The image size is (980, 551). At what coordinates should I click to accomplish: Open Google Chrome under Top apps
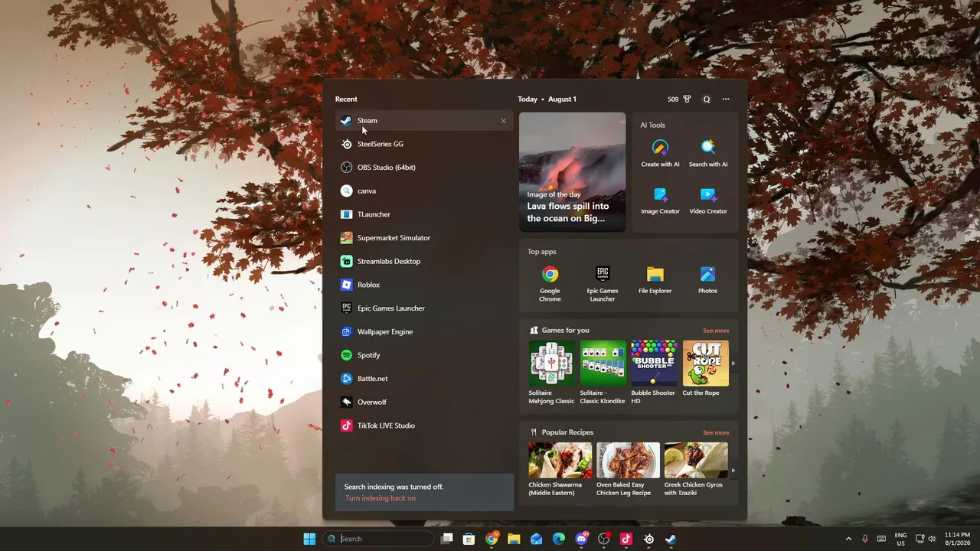tap(550, 284)
